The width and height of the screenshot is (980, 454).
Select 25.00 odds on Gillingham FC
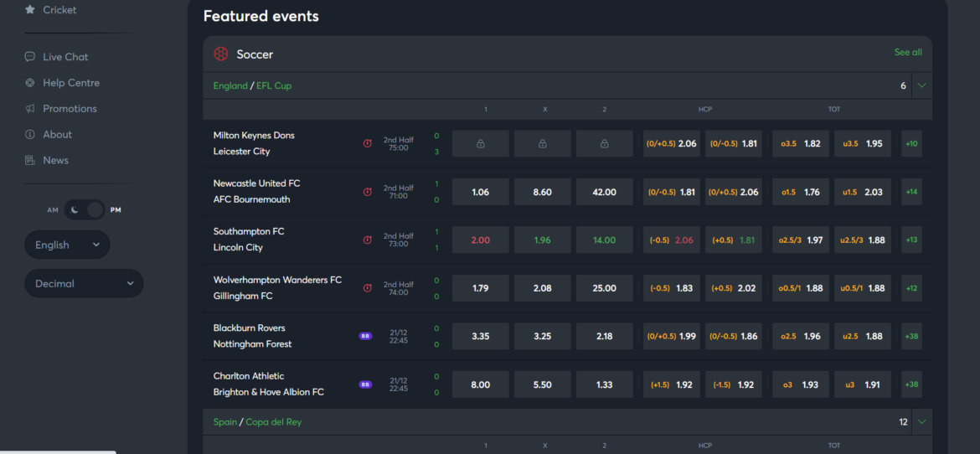click(x=605, y=288)
